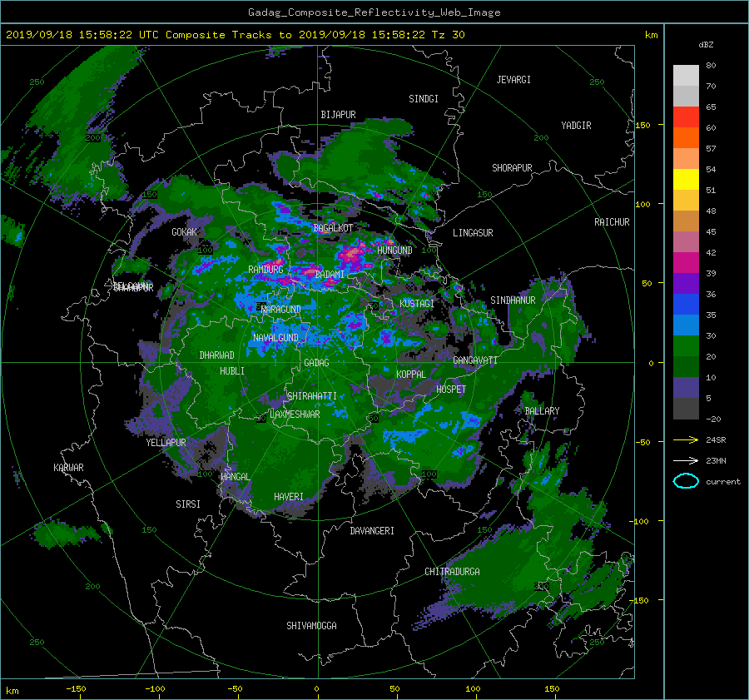Click the HUNGUND city label

394,250
